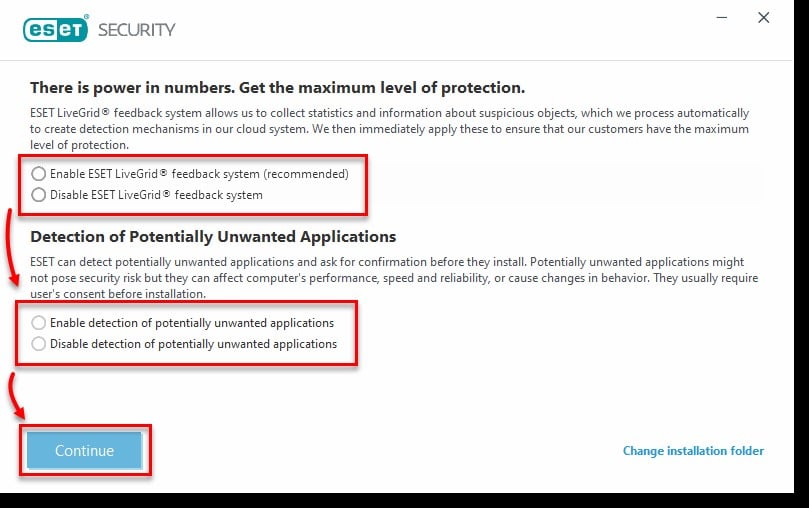This screenshot has height=508, width=809.
Task: Open the Change installation folder link
Action: point(693,451)
